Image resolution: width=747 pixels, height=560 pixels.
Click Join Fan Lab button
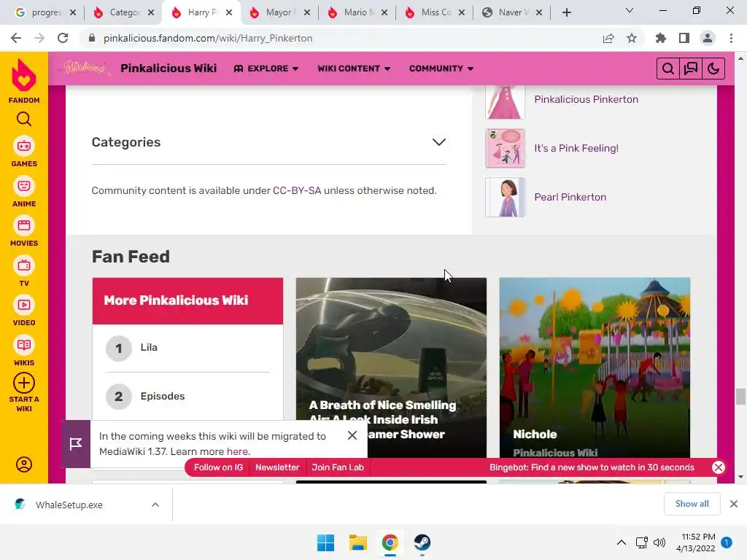click(338, 467)
